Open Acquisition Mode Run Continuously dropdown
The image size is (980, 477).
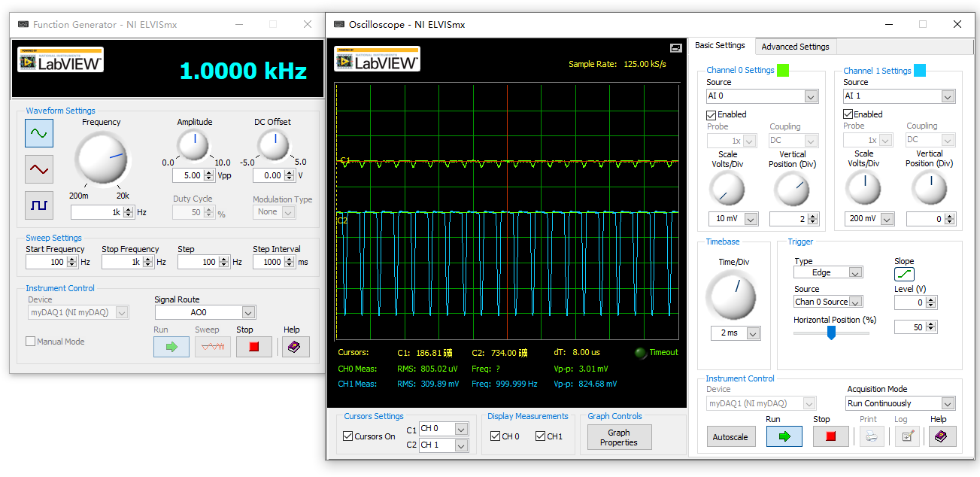pos(947,403)
